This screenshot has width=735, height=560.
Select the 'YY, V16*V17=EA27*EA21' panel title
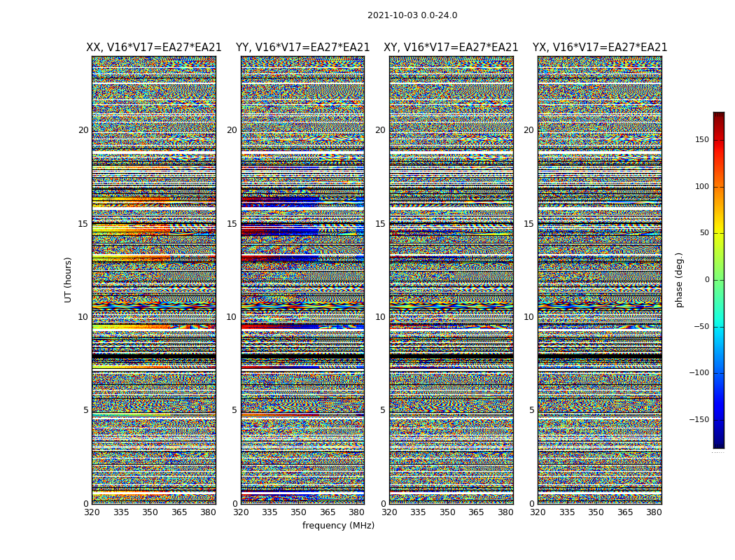click(303, 48)
